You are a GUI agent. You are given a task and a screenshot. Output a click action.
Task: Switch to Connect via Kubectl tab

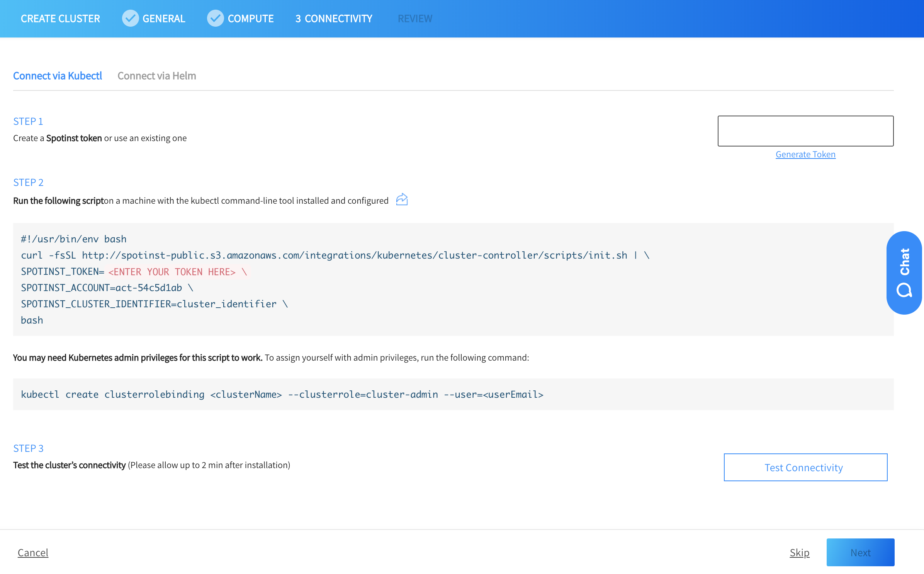click(58, 76)
